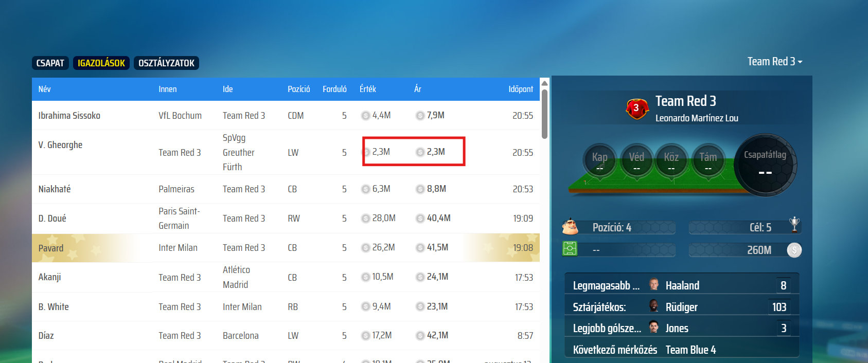Click the Csapatátlag team average dial
868x363 pixels.
pyautogui.click(x=765, y=165)
